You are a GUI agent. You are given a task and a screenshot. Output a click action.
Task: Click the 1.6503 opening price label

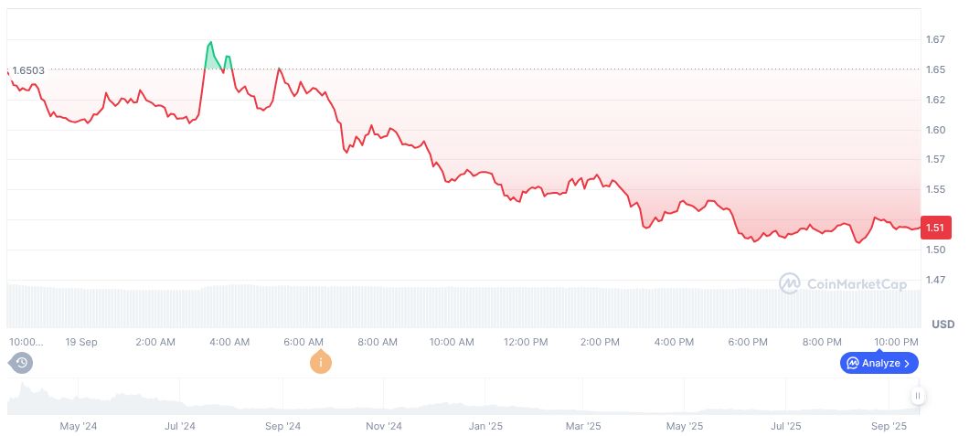click(x=28, y=69)
